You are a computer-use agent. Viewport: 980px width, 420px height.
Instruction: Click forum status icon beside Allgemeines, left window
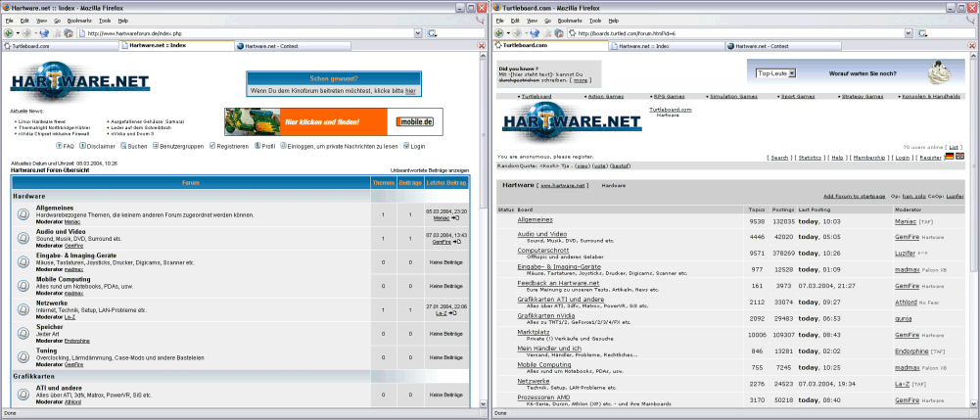click(x=22, y=214)
